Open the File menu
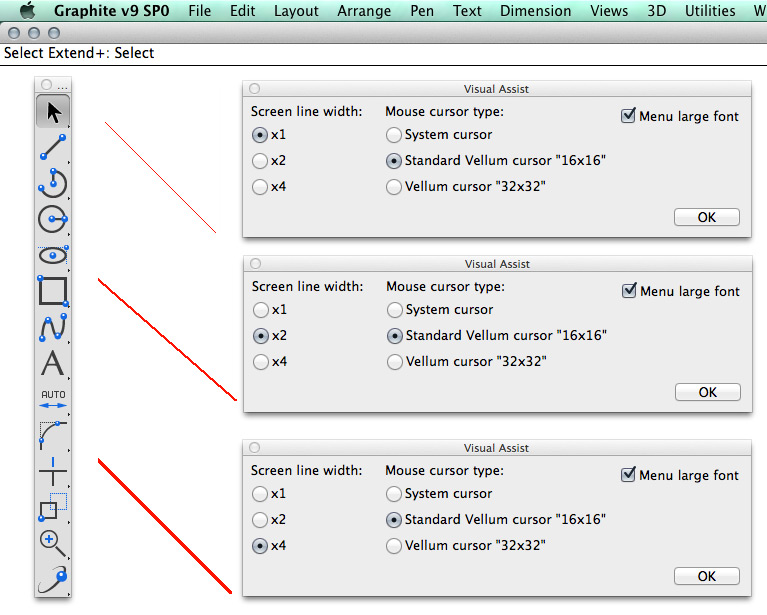 200,11
